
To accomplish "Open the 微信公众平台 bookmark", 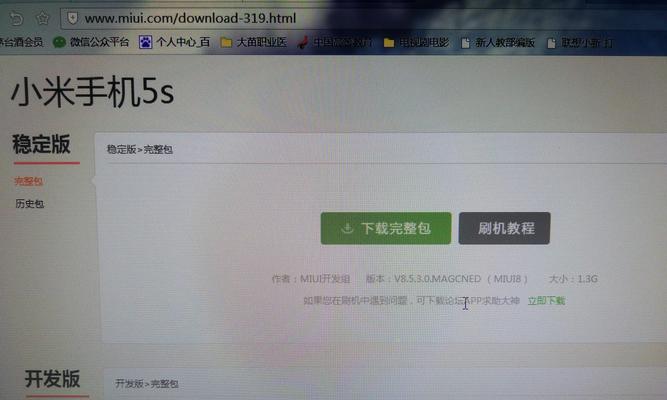I will tap(99, 42).
